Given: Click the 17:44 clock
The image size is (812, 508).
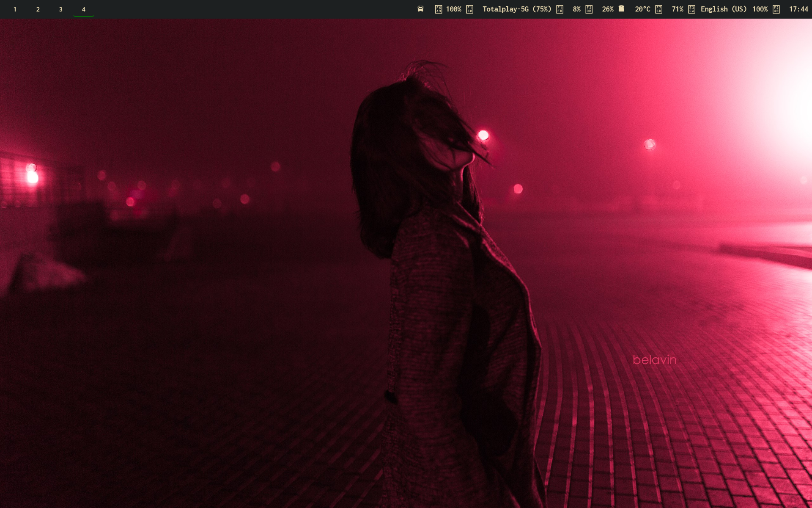Looking at the screenshot, I should coord(798,9).
